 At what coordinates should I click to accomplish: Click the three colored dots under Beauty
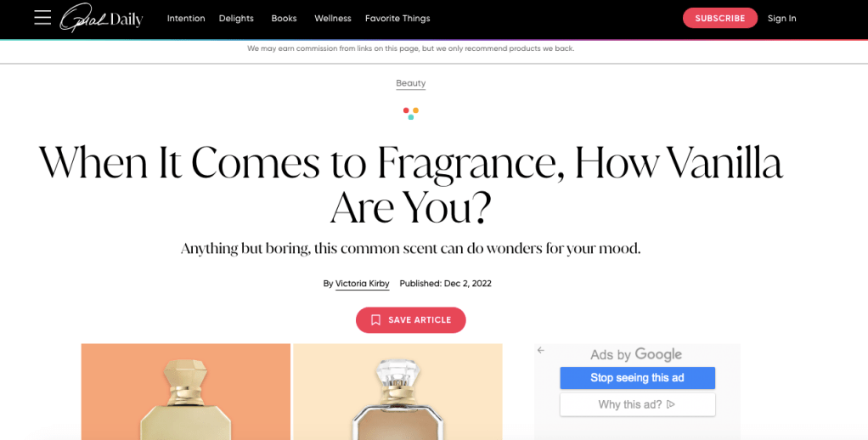(x=411, y=113)
